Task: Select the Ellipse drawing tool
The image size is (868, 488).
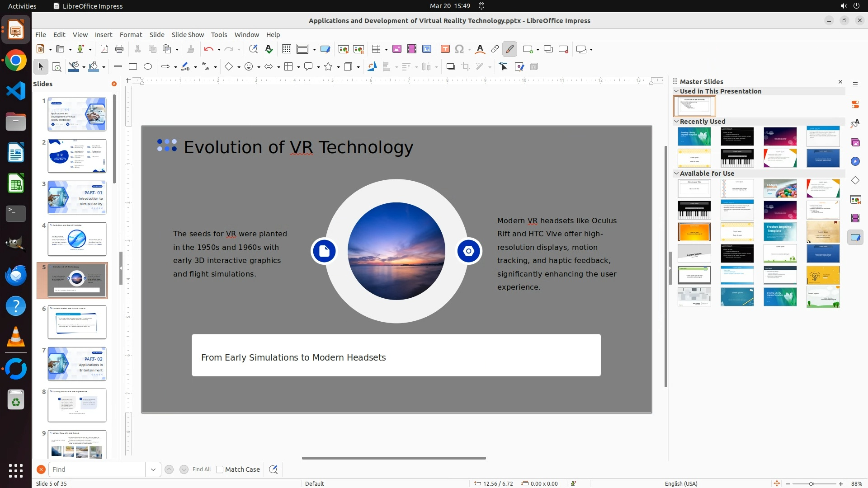Action: pos(147,67)
